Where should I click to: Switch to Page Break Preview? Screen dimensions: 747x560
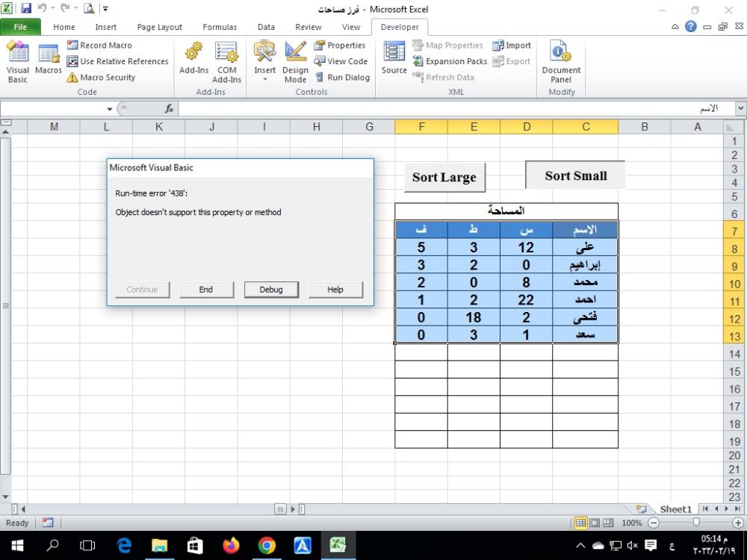click(x=608, y=523)
